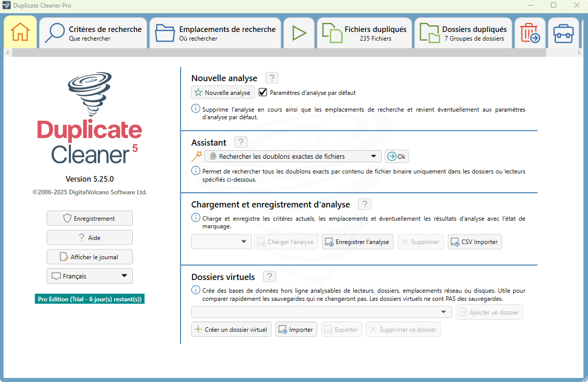Click help icon next to Assistant

241,143
